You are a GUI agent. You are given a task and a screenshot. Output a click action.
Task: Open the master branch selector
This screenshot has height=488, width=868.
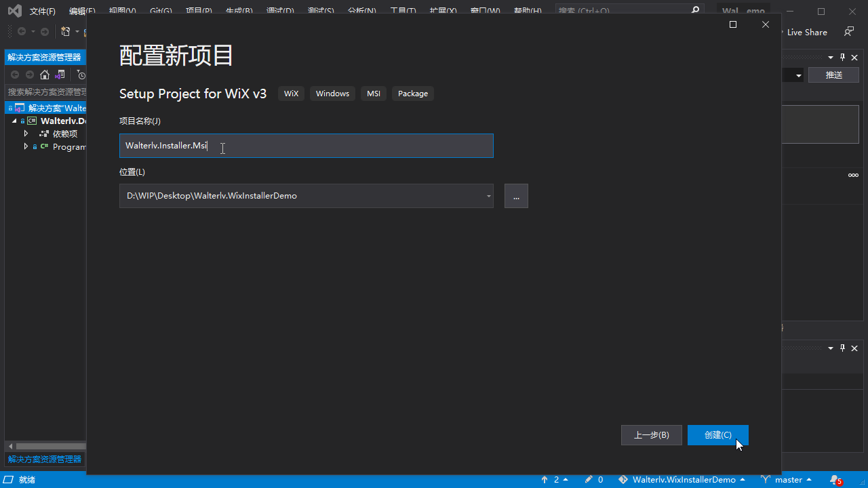(787, 480)
